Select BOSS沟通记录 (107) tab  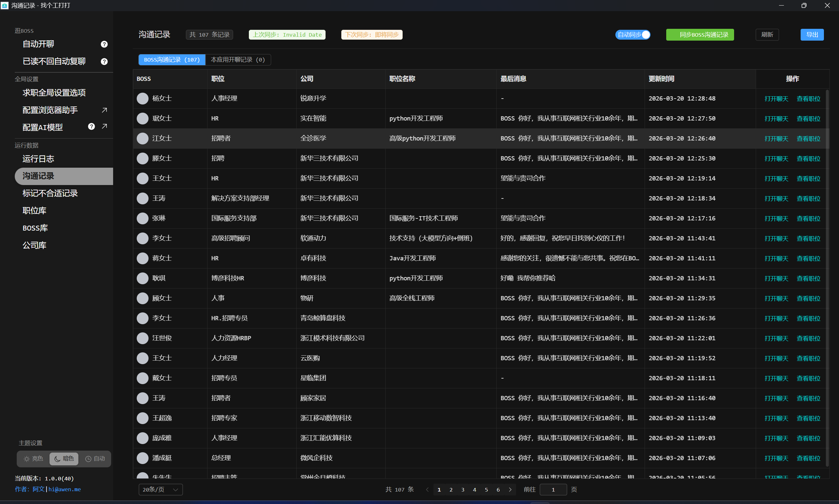pyautogui.click(x=172, y=60)
